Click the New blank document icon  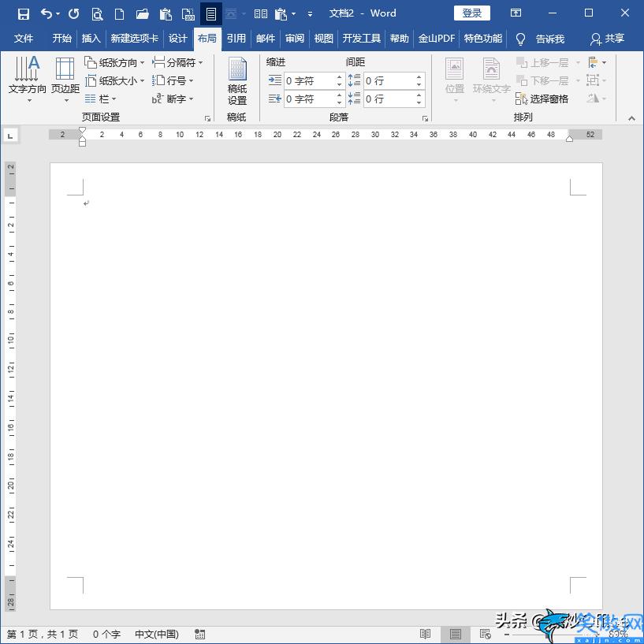(x=119, y=14)
